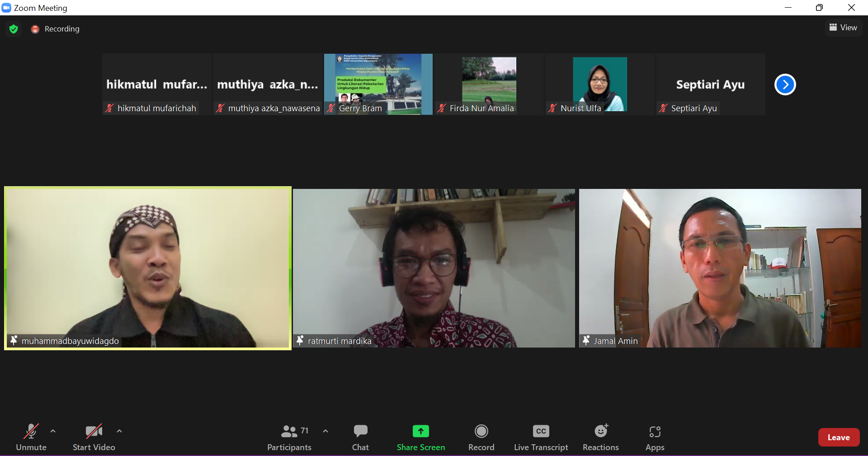868x456 pixels.
Task: Enable Live Transcript captions
Action: [541, 437]
